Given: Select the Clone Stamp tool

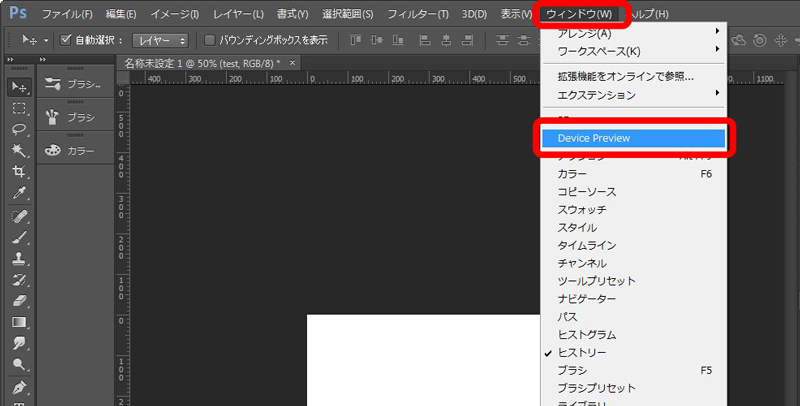Looking at the screenshot, I should tap(19, 258).
